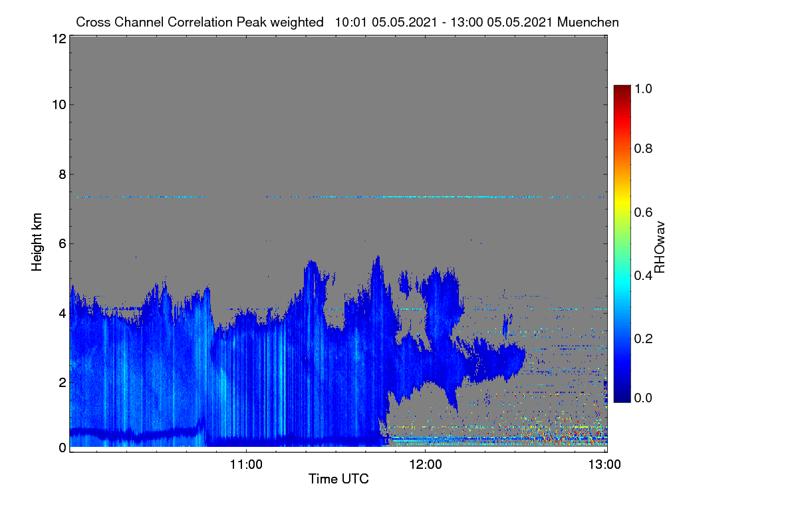Click the 12:00 tick label on the time axis
The height and width of the screenshot is (532, 798).
(426, 464)
